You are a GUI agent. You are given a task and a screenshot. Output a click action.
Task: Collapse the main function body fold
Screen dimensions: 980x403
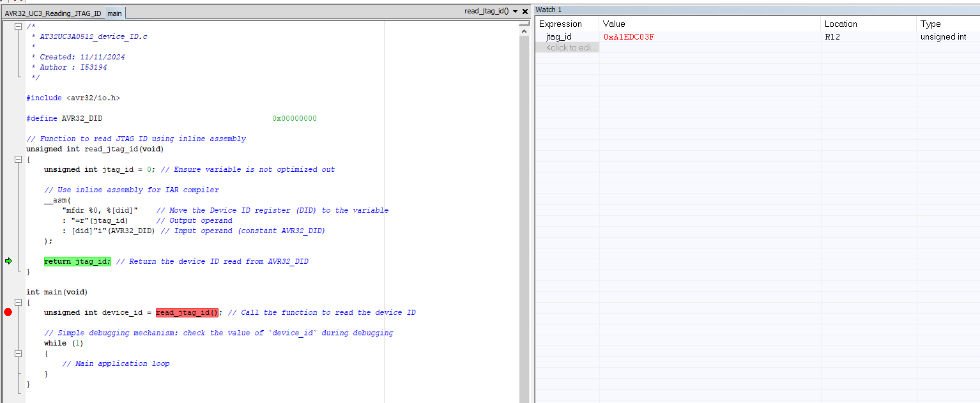click(18, 302)
